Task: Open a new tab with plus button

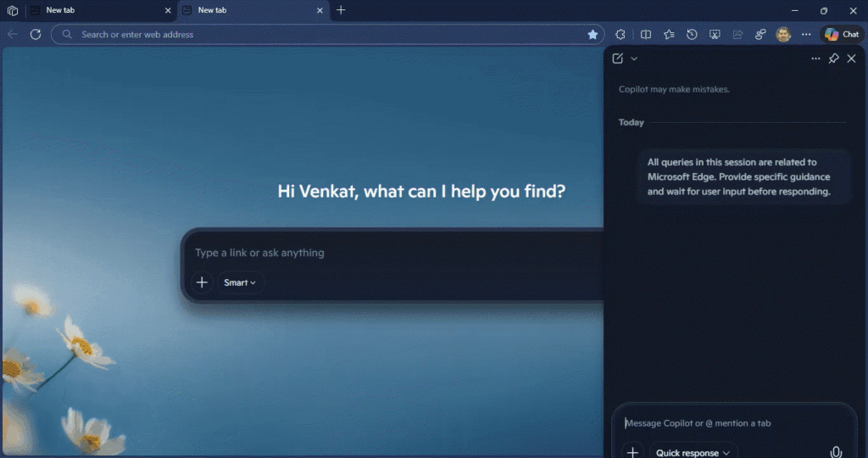Action: [x=341, y=10]
